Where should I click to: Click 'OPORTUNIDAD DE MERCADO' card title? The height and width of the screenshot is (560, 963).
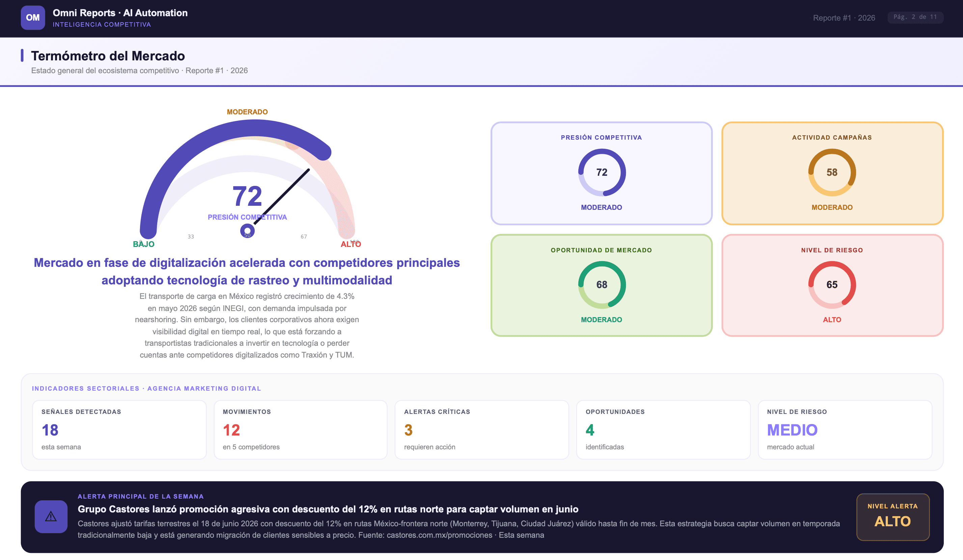(x=601, y=250)
